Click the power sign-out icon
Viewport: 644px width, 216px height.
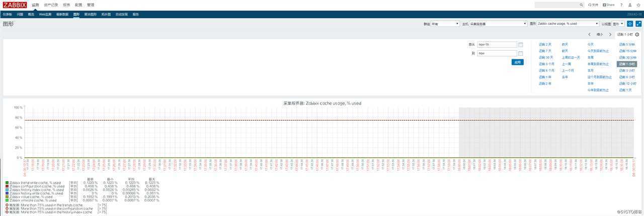(x=638, y=5)
